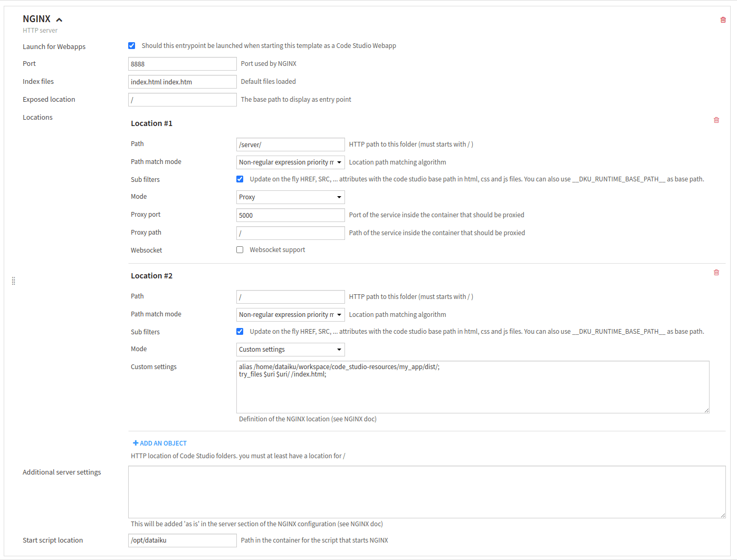
Task: Uncheck Sub filters in Location #1
Action: (240, 179)
